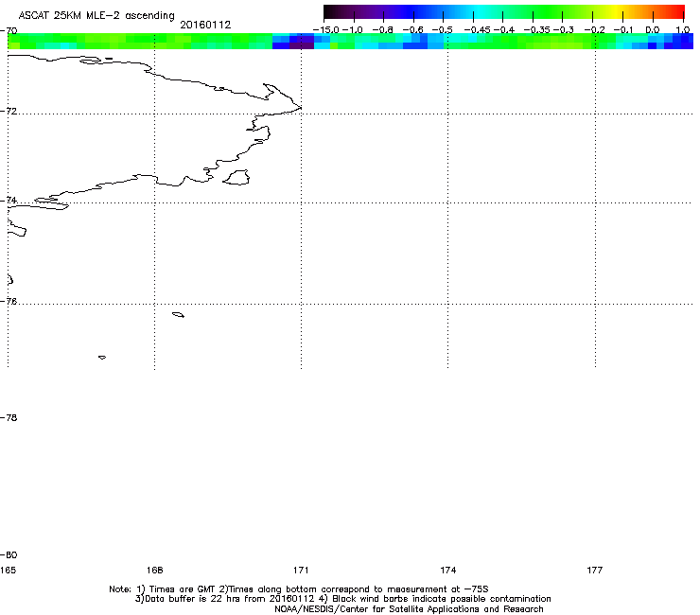This screenshot has height=615, width=700.
Task: Click the 'Times are GMT' note line
Action: (299, 589)
